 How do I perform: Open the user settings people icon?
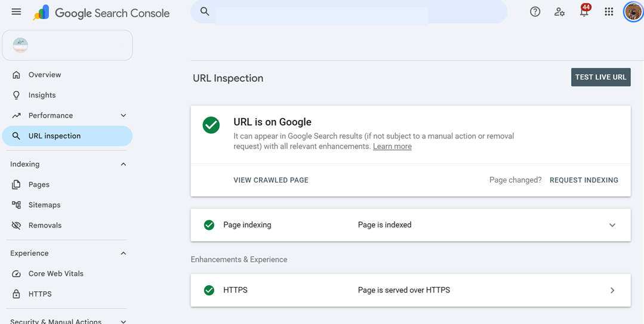[x=559, y=11]
